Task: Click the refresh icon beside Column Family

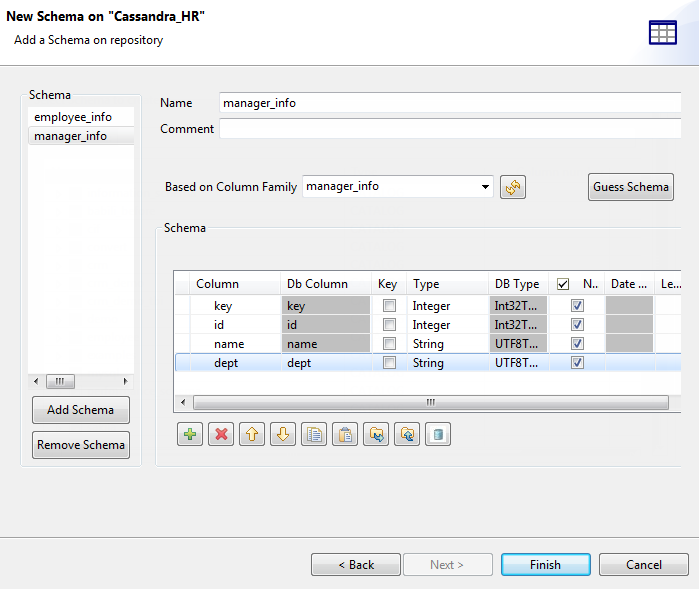Action: [x=513, y=187]
